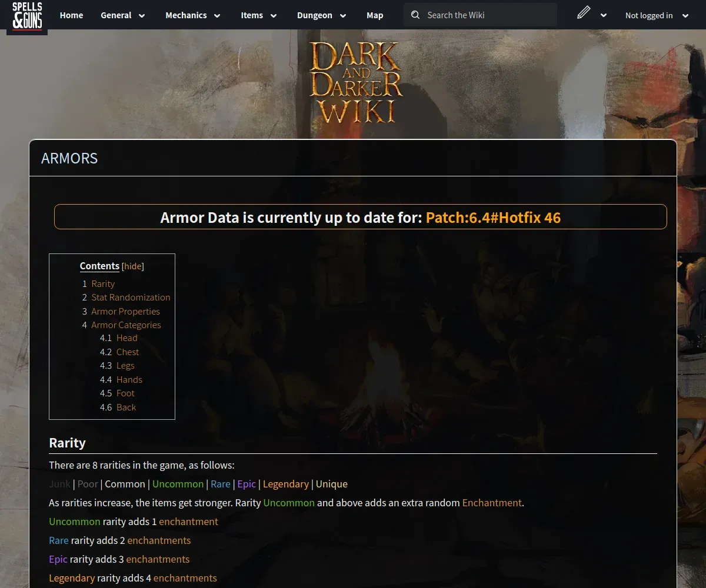This screenshot has height=588, width=706.
Task: Expand the Mechanics dropdown chevron
Action: [217, 16]
